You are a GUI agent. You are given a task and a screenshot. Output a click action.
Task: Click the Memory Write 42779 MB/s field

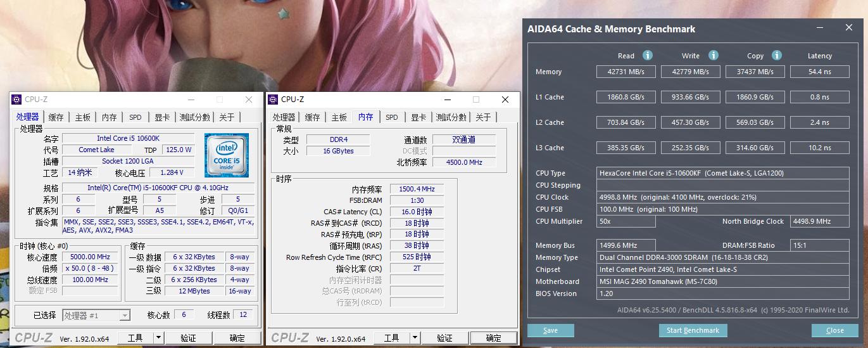coord(691,72)
